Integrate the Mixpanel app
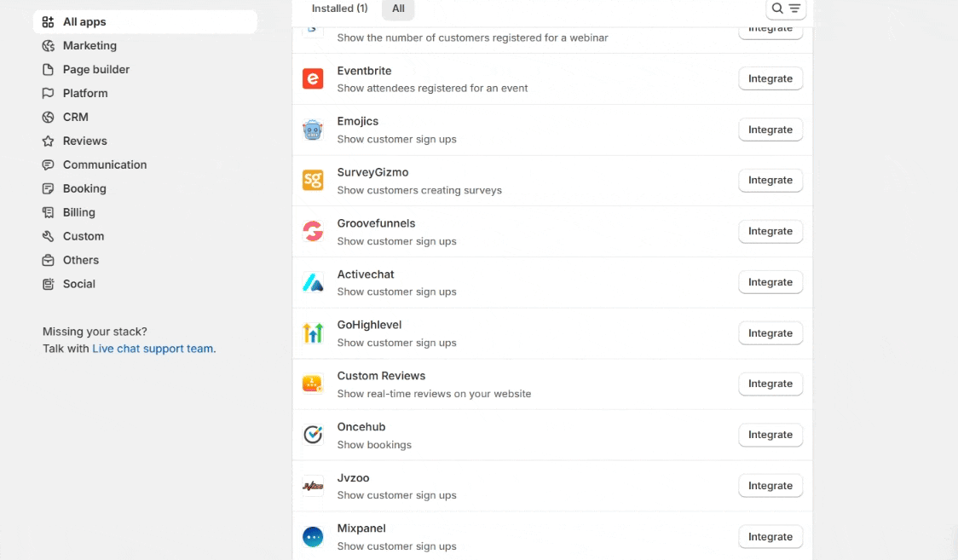This screenshot has height=560, width=958. [770, 537]
